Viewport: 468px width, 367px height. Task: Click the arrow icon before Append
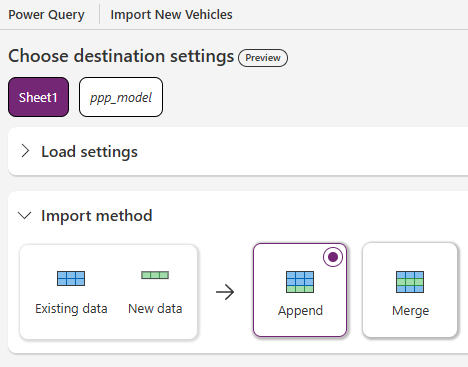coord(225,292)
